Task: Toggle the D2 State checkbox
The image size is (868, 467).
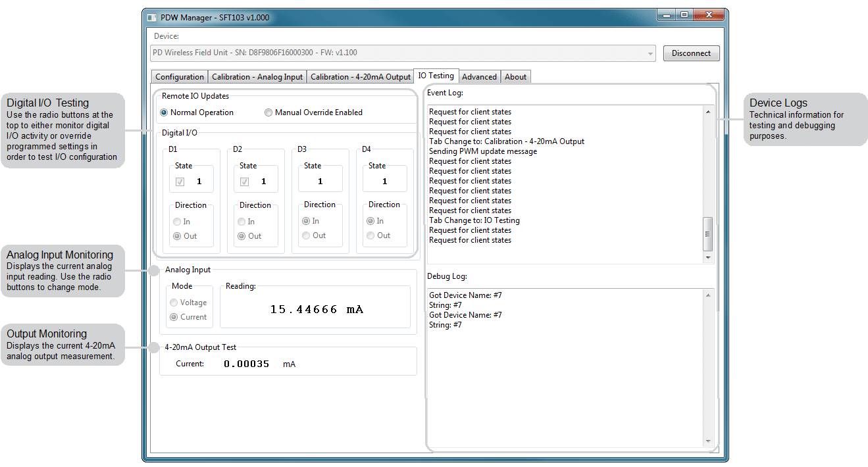Action: (244, 182)
